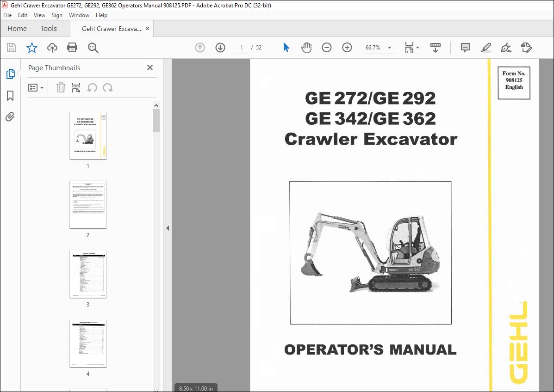Open the Bookmarks sidebar panel
Screen dimensions: 554x392
pyautogui.click(x=10, y=96)
